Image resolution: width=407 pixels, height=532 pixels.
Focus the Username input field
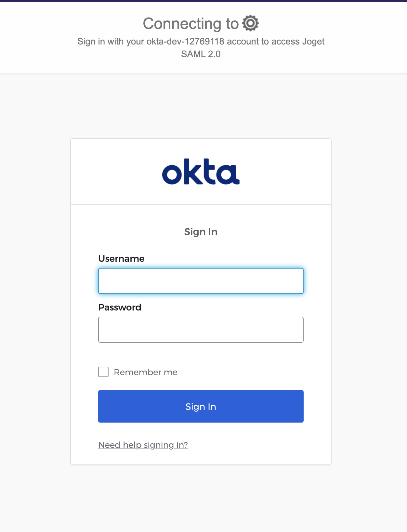201,281
